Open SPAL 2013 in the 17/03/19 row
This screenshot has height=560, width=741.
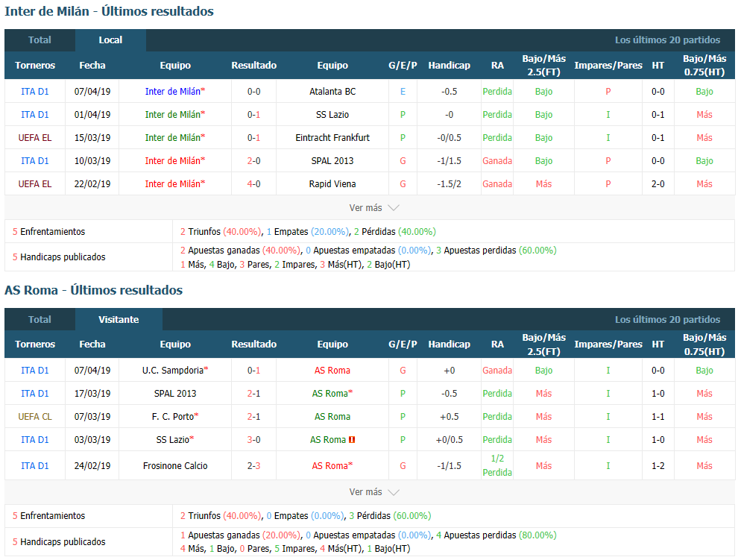point(175,394)
